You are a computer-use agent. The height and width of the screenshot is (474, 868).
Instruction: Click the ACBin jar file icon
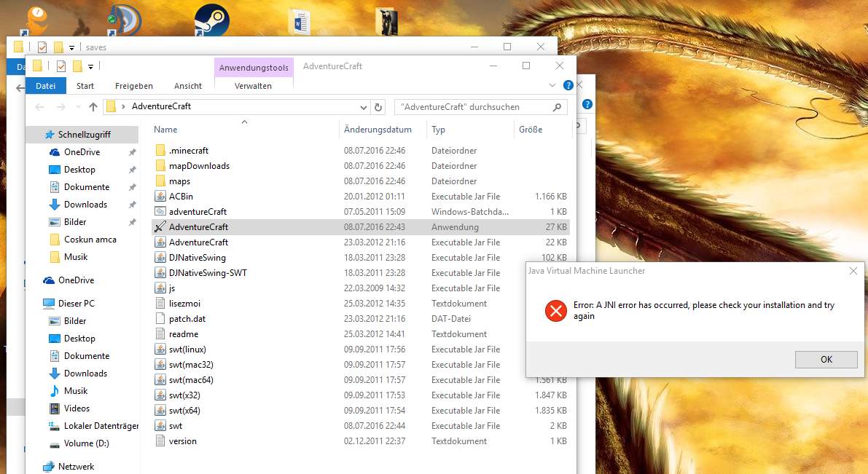(160, 197)
